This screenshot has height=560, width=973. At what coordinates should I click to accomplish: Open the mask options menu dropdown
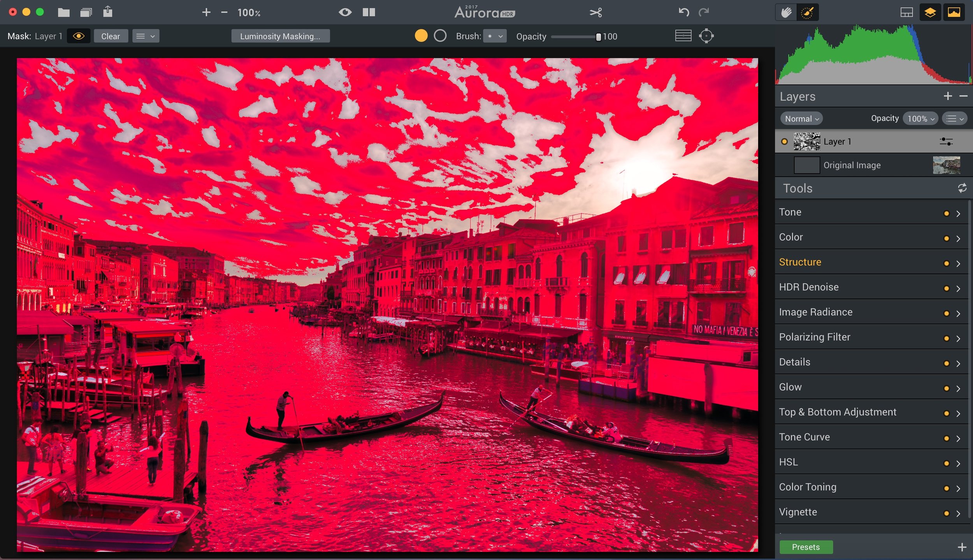pos(146,36)
